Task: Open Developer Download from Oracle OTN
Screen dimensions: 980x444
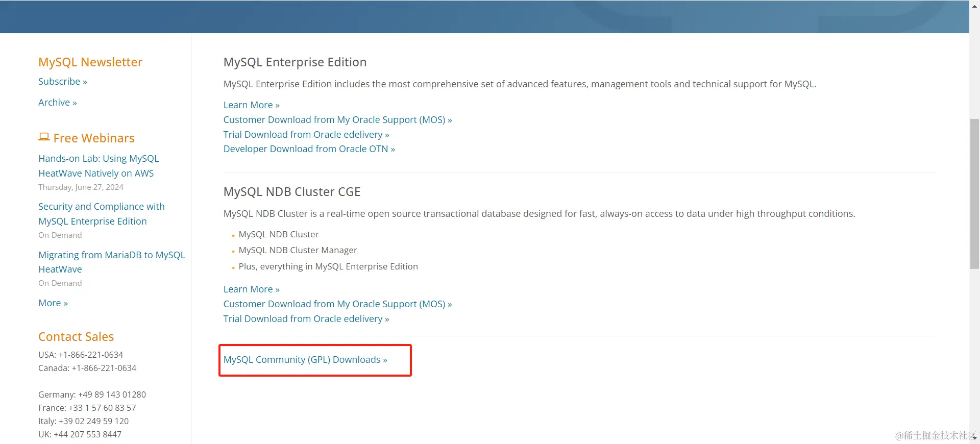Action: (309, 149)
